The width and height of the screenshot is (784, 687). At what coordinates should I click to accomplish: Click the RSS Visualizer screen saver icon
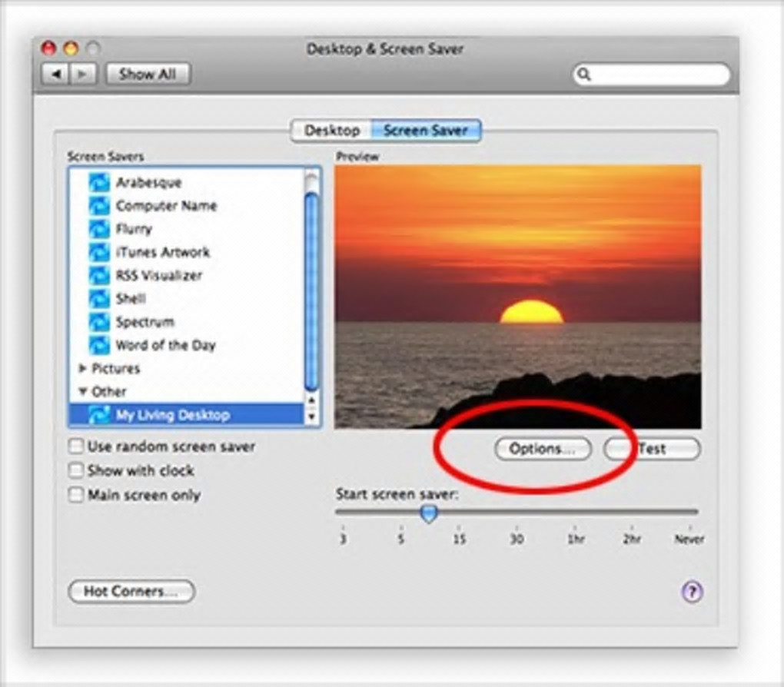coord(99,276)
